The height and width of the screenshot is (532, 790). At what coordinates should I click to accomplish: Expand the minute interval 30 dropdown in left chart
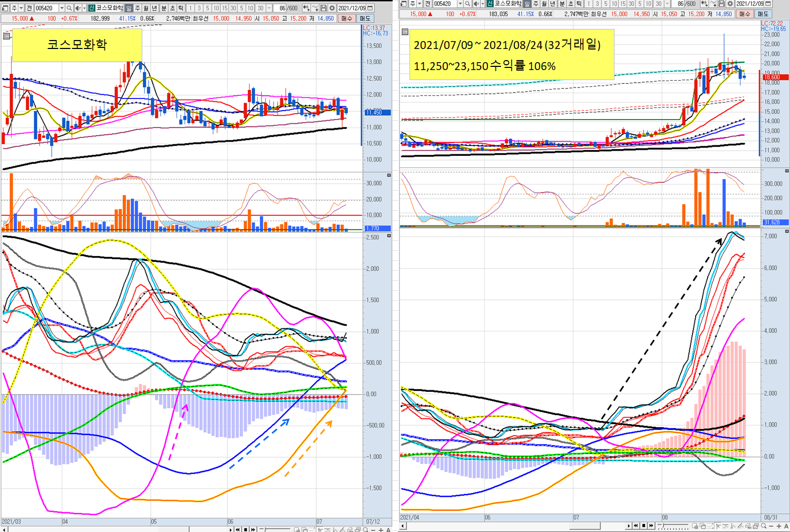(269, 8)
